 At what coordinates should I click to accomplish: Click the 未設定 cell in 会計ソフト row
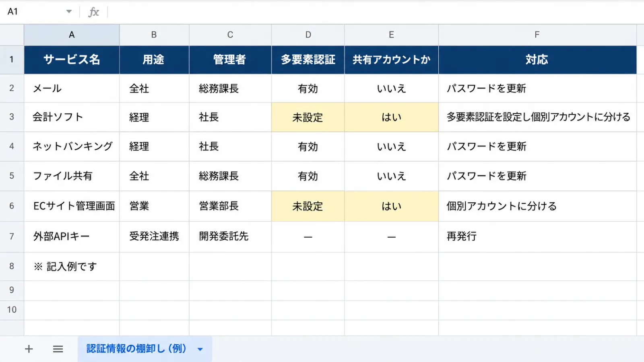308,117
